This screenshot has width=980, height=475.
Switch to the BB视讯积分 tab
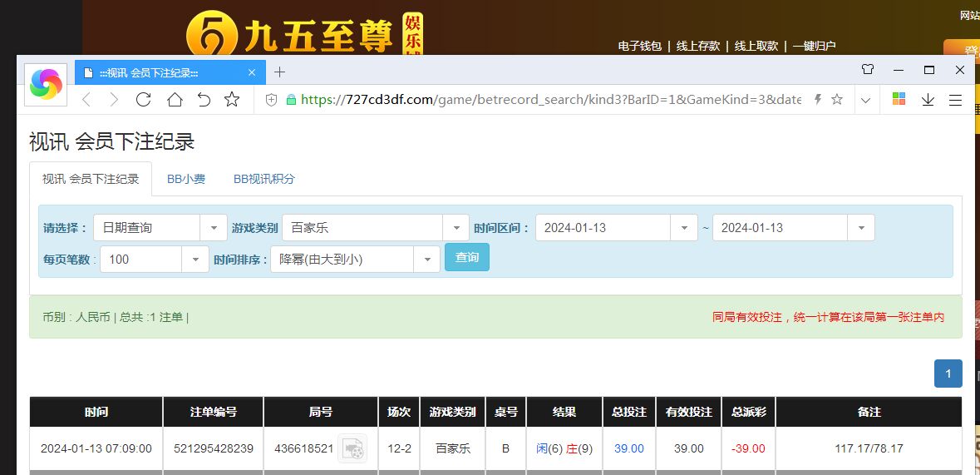(x=264, y=179)
